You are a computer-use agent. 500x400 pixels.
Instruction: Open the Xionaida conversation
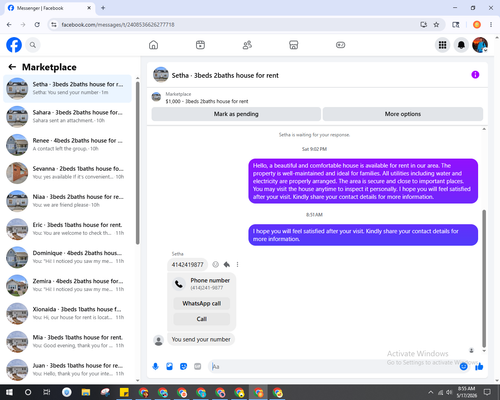67,313
